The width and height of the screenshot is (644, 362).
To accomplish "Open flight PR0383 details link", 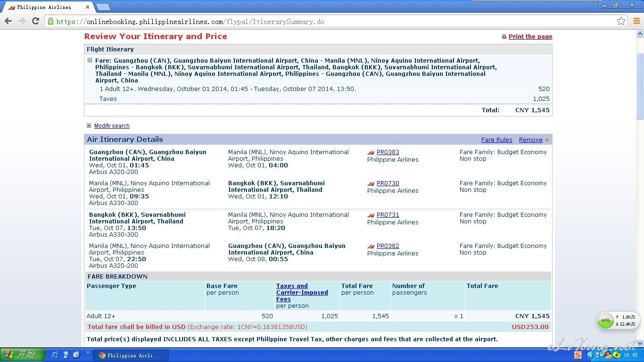I will tap(388, 152).
